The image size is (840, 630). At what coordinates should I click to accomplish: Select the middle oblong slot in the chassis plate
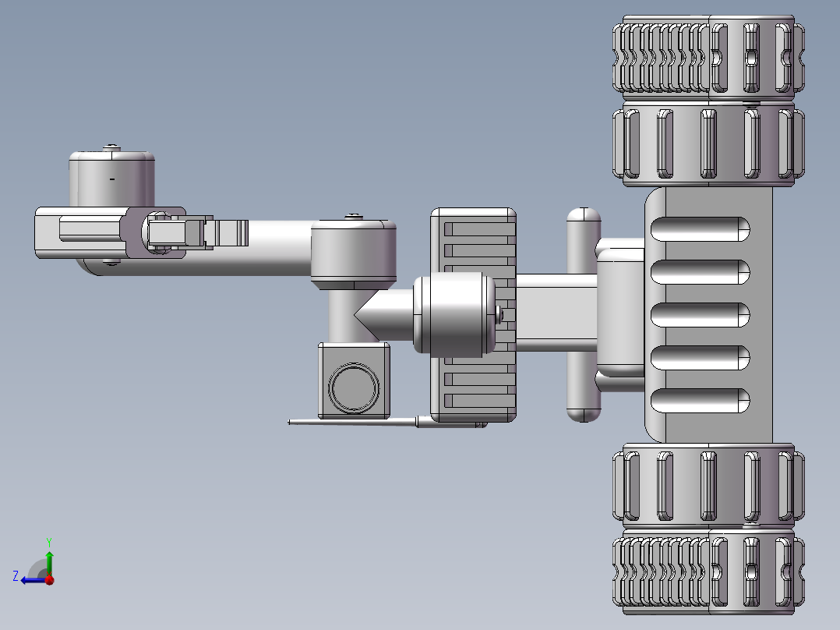(x=701, y=315)
